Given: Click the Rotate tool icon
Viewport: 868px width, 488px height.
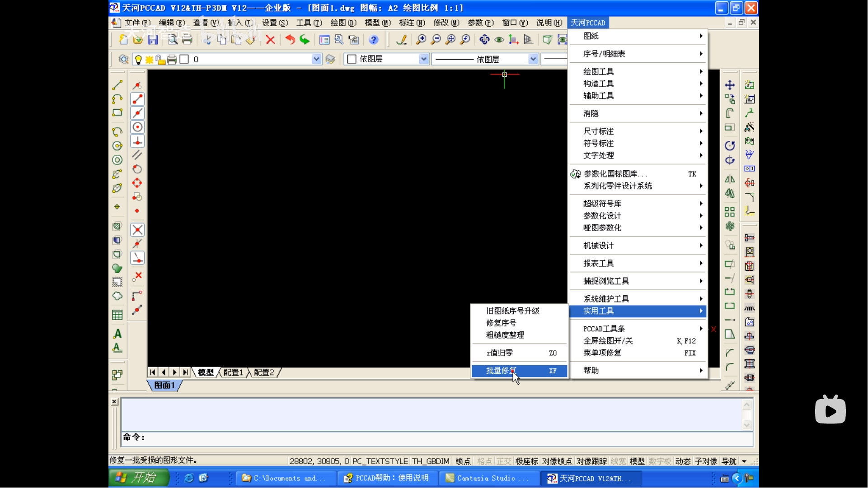Looking at the screenshot, I should pos(730,145).
